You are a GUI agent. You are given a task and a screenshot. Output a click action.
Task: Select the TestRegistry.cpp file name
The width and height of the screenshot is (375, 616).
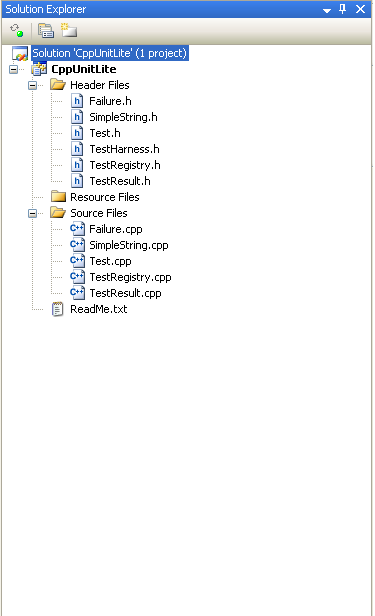click(x=130, y=277)
